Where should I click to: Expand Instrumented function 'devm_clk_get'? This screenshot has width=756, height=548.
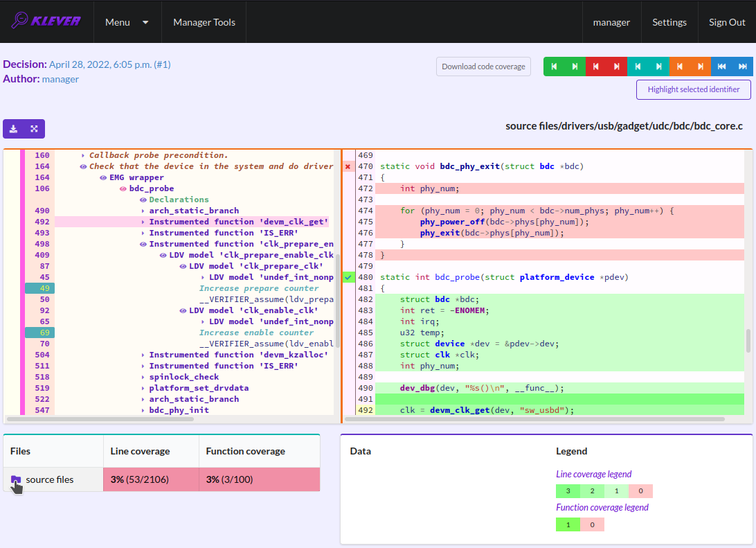143,222
